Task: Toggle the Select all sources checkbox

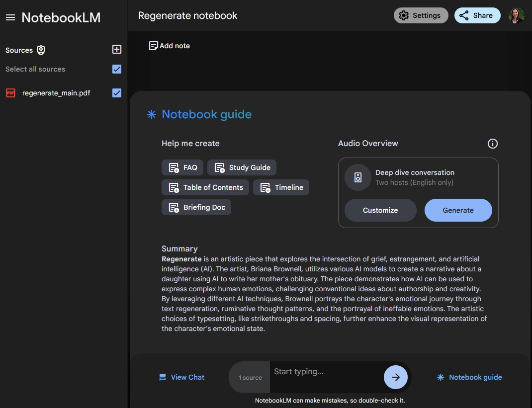Action: (117, 69)
